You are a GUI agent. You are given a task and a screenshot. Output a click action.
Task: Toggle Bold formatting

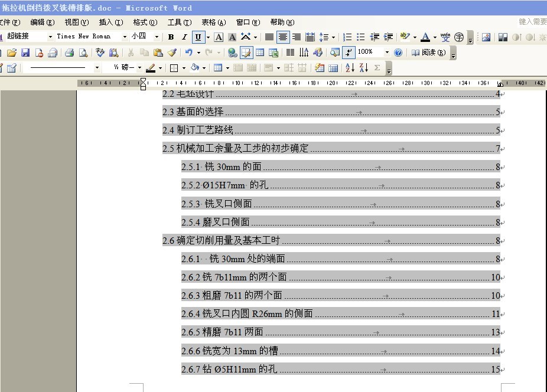(x=171, y=37)
